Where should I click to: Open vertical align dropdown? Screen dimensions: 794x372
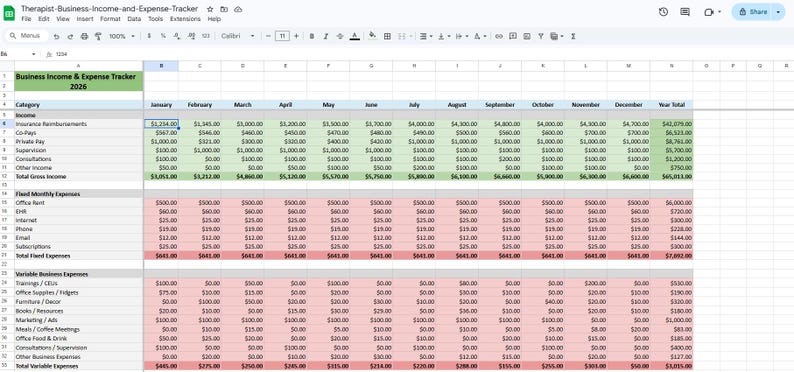click(x=444, y=36)
